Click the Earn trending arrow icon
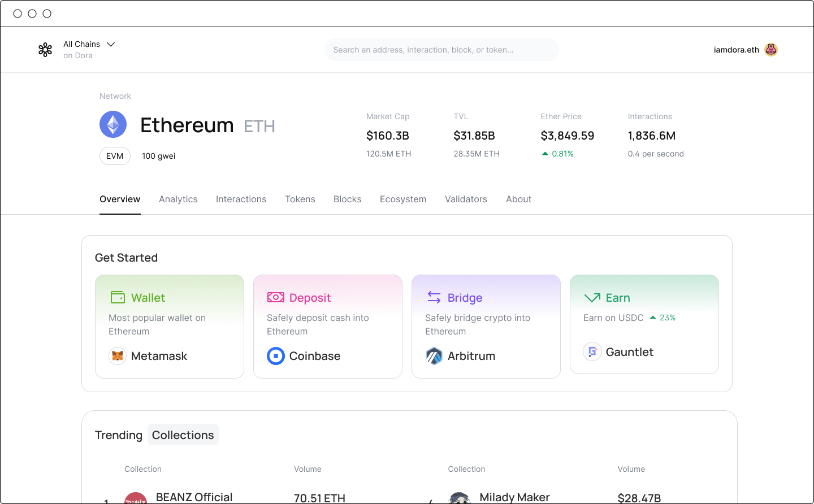814x504 pixels. [592, 297]
